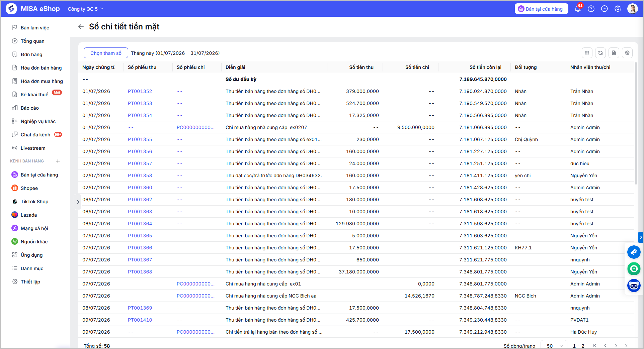Click the export report file icon
Viewport: 644px width, 349px height.
(614, 53)
